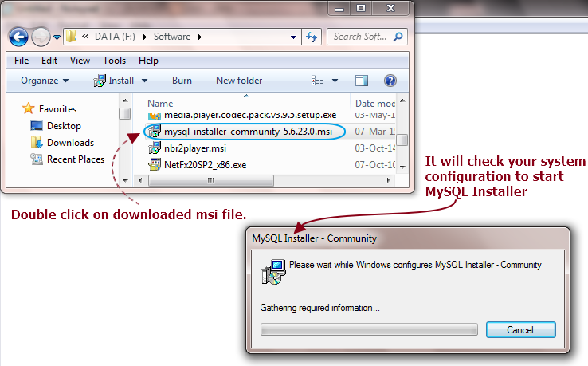Open the Help menu
This screenshot has height=366, width=588.
148,61
